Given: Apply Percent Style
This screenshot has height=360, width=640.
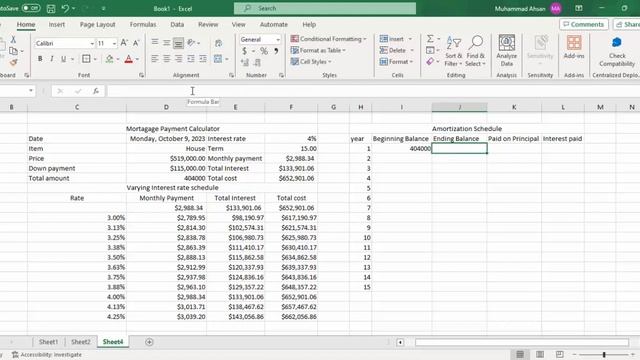Looking at the screenshot, I should [x=264, y=51].
